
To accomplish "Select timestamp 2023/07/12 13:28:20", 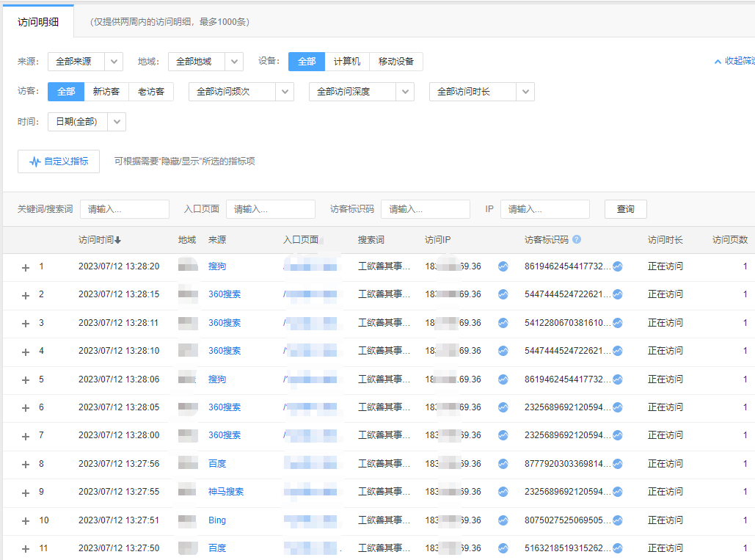I will [x=119, y=266].
